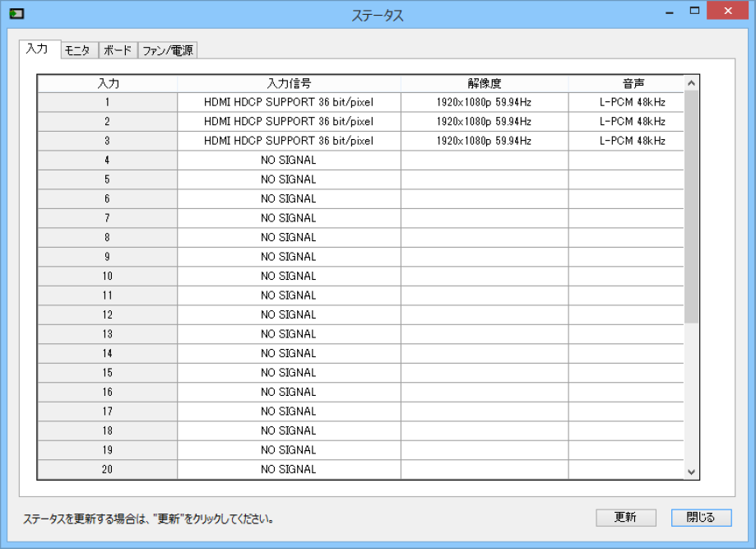
Task: Select the input 2 signal cell
Action: tap(289, 121)
